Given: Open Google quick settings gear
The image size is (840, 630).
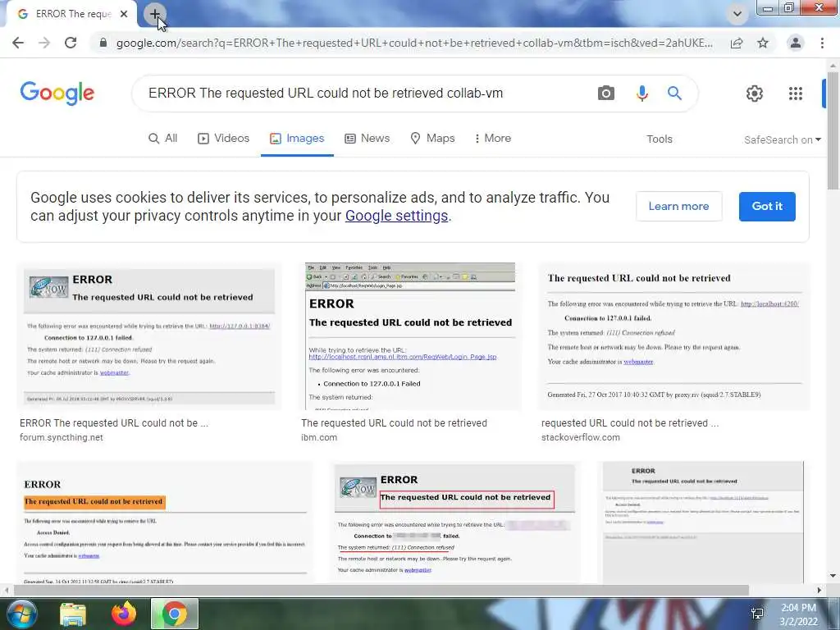Looking at the screenshot, I should (x=755, y=94).
